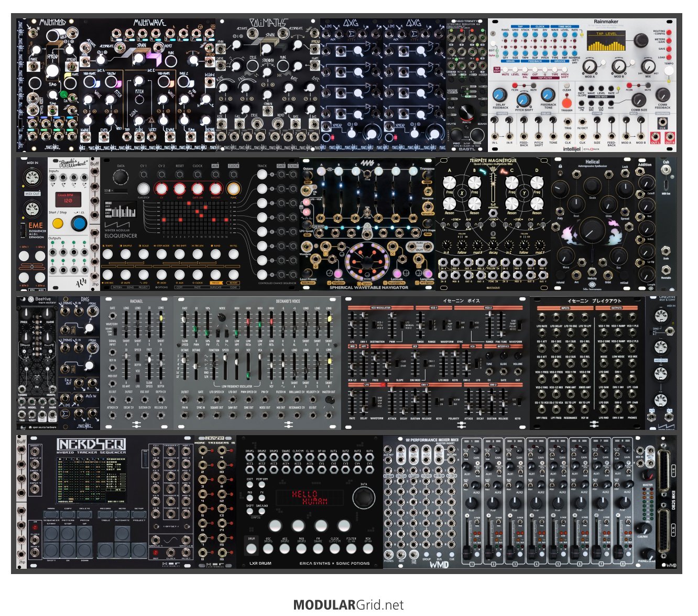
Task: Click Pamela's Clock BPM 120 display
Action: [68, 199]
